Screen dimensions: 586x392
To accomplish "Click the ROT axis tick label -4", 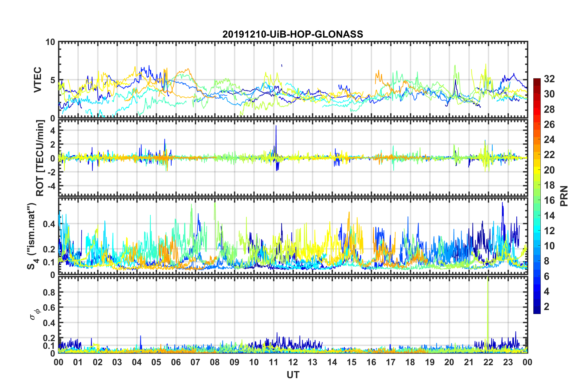I will click(x=51, y=186).
